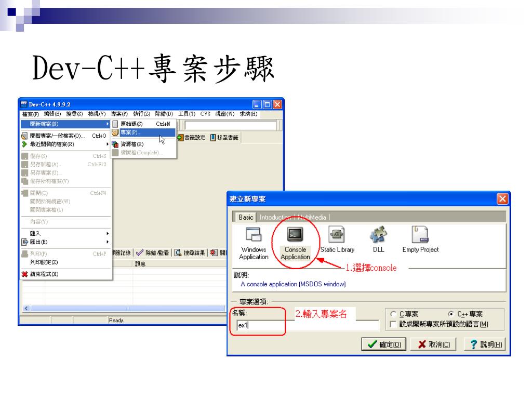Choose the DLL project icon
532x399 pixels.
click(378, 234)
